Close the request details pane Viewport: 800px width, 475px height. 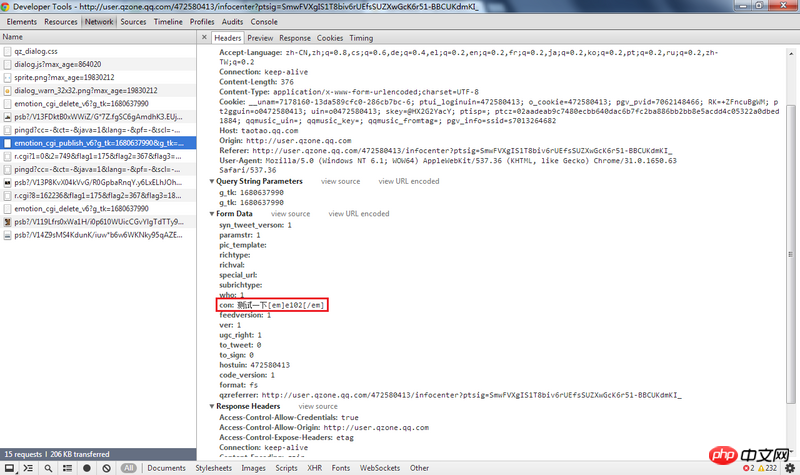[204, 37]
